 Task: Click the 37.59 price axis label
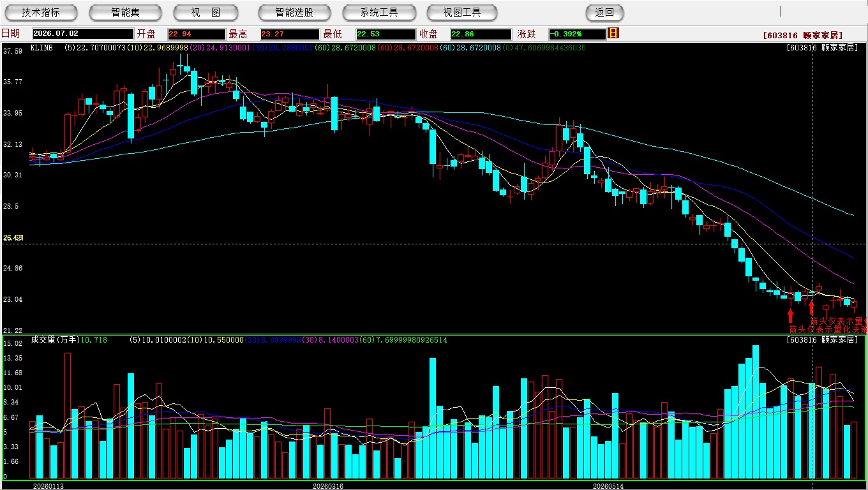click(13, 51)
